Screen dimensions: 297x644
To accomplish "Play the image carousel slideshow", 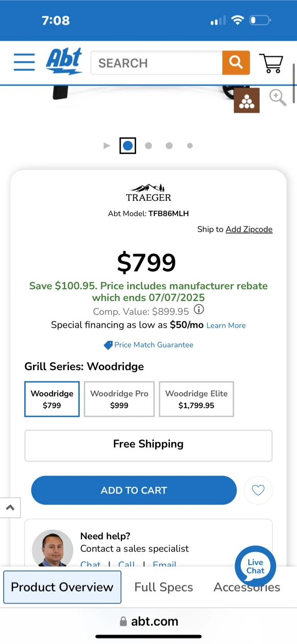I will [x=106, y=146].
